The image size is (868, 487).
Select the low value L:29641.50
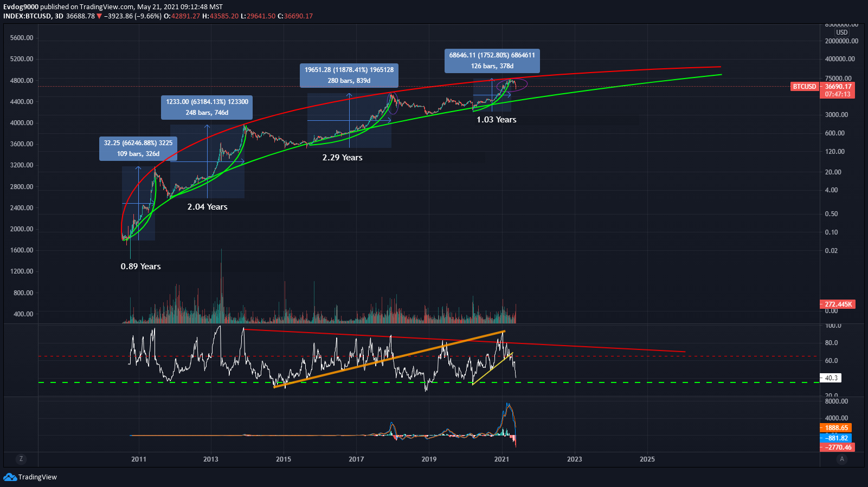(x=258, y=16)
